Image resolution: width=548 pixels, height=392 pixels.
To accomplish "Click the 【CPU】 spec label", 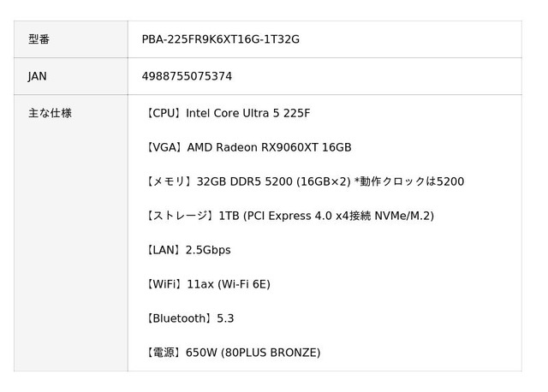I will 164,113.
